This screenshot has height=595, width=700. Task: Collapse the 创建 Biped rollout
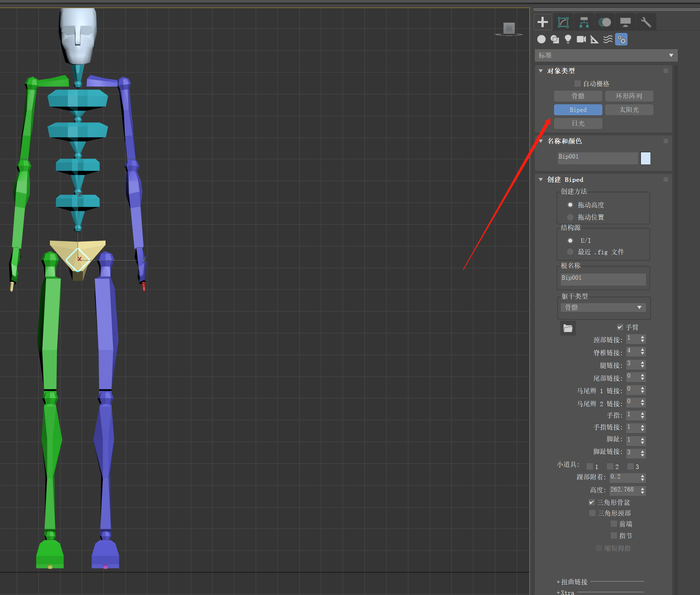[541, 179]
